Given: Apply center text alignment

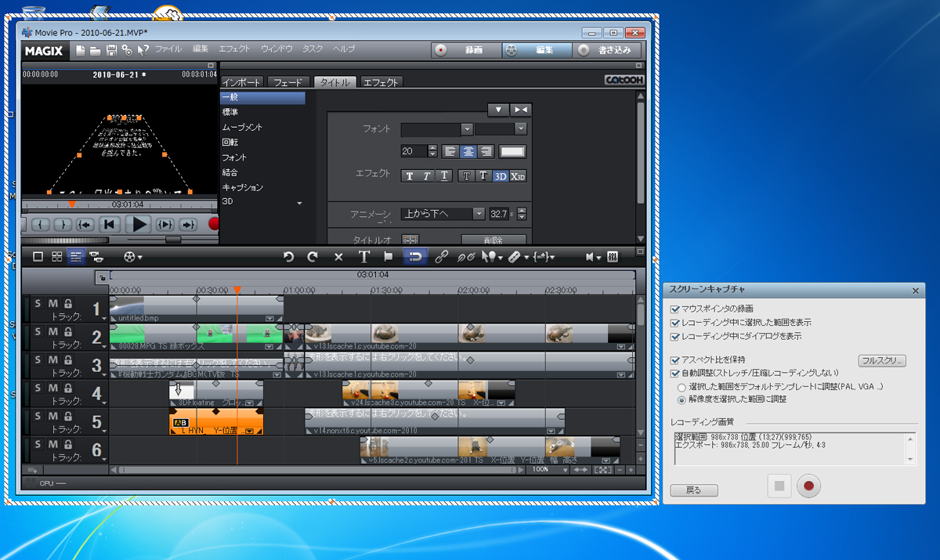Looking at the screenshot, I should [468, 152].
